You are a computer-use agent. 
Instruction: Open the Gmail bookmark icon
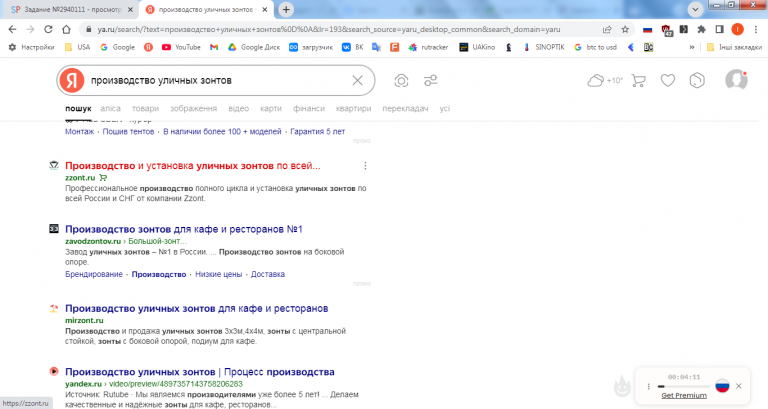[x=214, y=47]
